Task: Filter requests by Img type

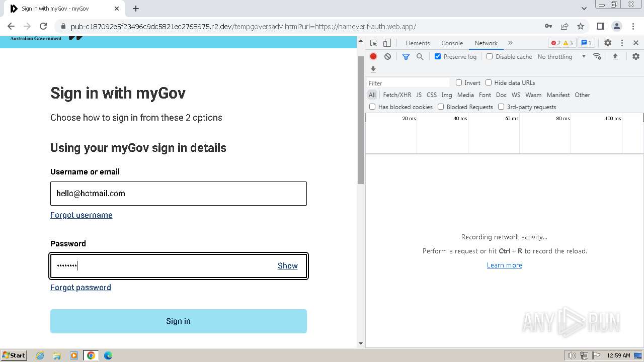Action: pyautogui.click(x=447, y=95)
